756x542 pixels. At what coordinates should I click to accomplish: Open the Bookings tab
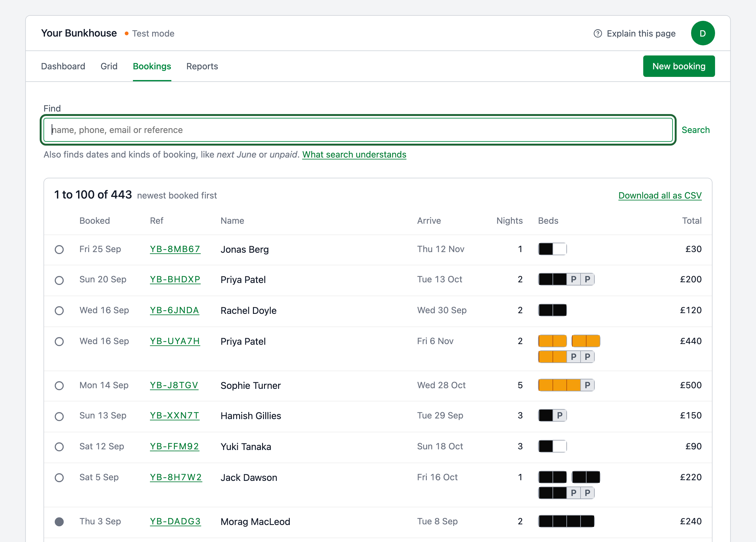152,66
